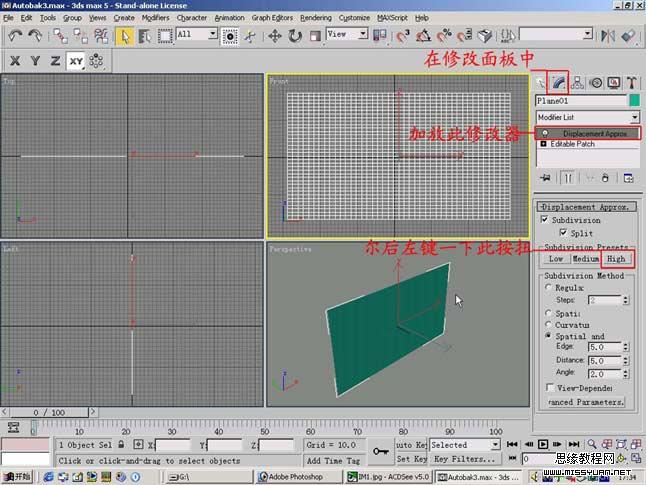This screenshot has width=646, height=485.
Task: Open the Advanced Parameters button
Action: [586, 402]
